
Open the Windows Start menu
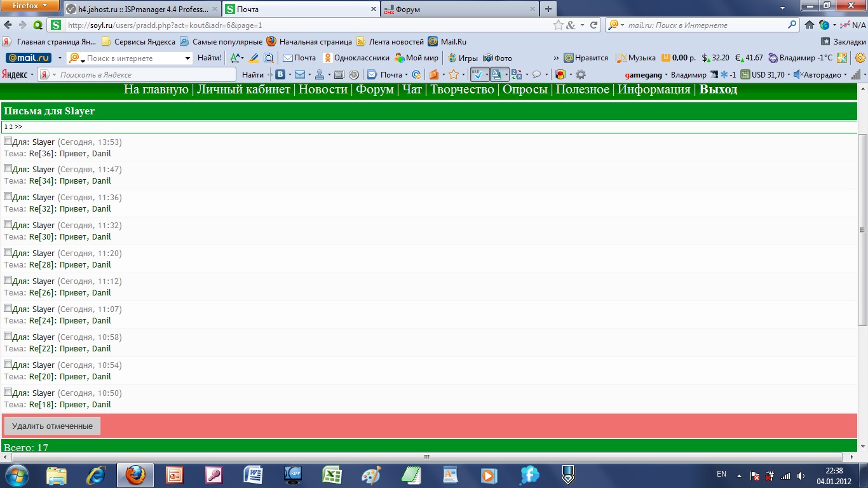(17, 475)
